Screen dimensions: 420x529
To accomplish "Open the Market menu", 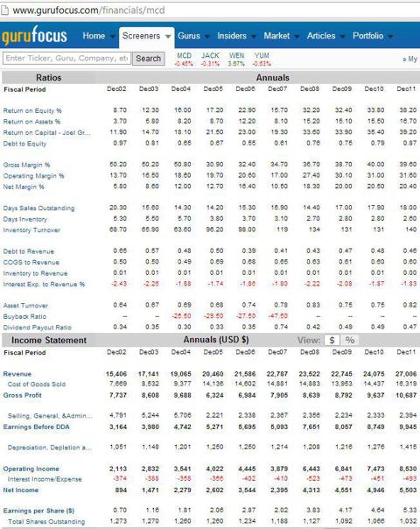I will point(276,36).
